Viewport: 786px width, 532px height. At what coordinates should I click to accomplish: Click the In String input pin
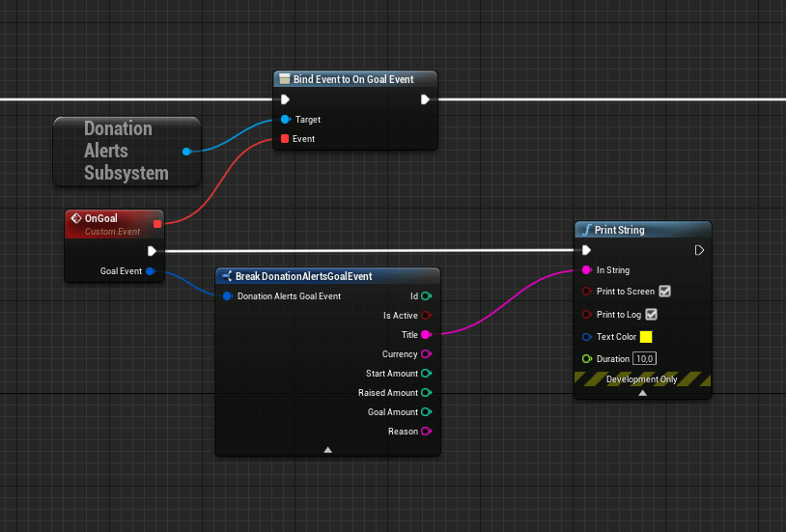[x=587, y=270]
